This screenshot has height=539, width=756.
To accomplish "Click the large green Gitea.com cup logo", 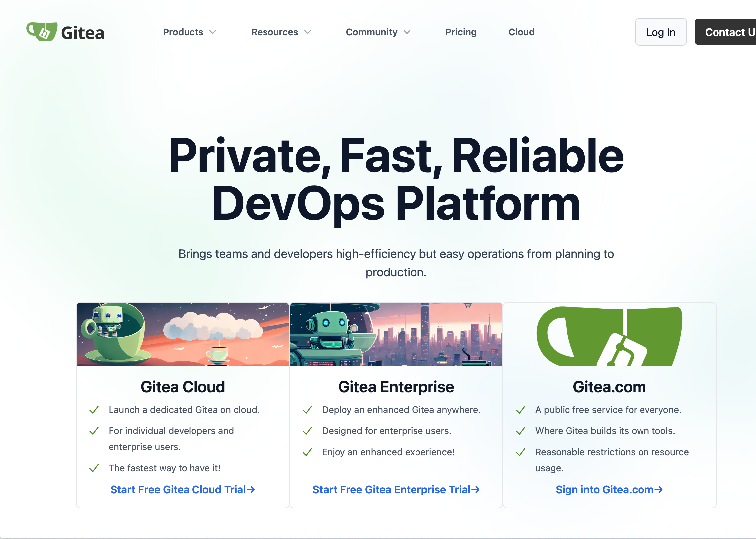I will pos(609,335).
